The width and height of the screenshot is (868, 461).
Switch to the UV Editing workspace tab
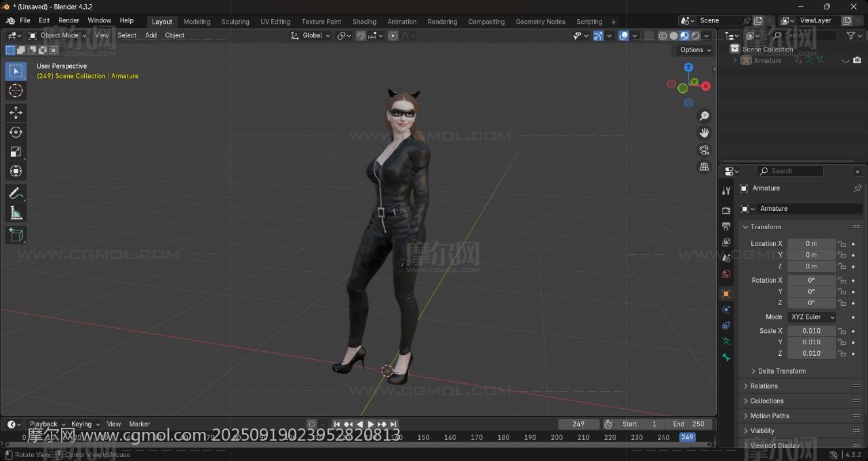click(275, 22)
